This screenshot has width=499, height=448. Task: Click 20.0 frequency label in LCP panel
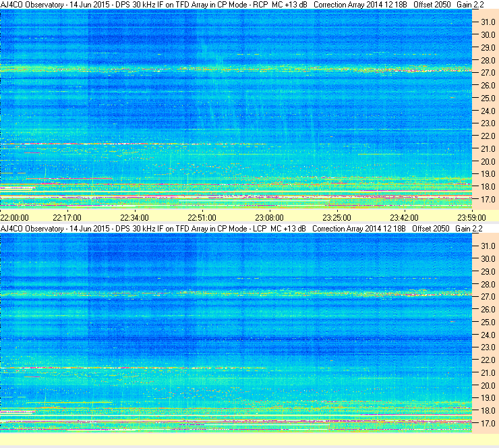488,386
